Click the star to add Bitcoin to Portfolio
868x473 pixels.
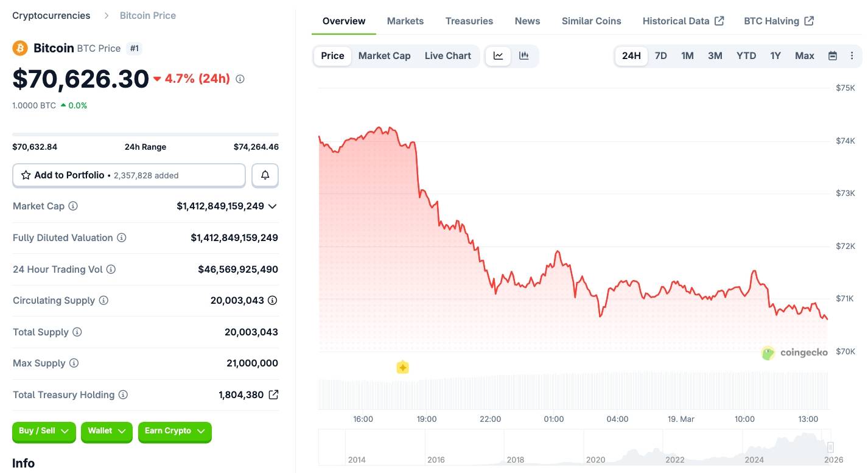(26, 175)
